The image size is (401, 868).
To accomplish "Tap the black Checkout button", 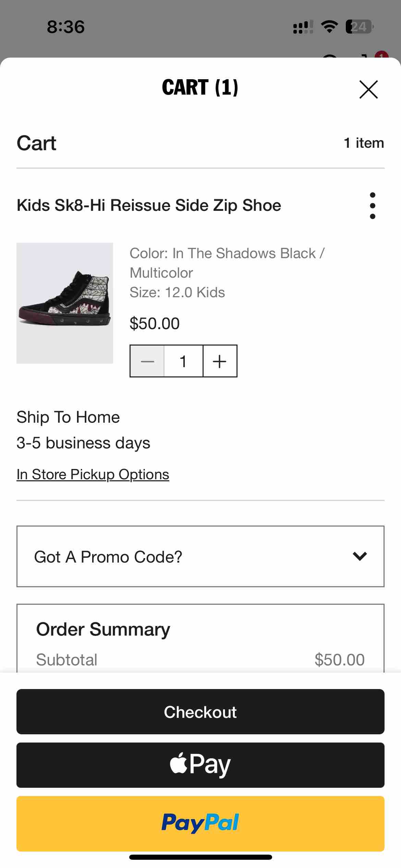I will (200, 712).
